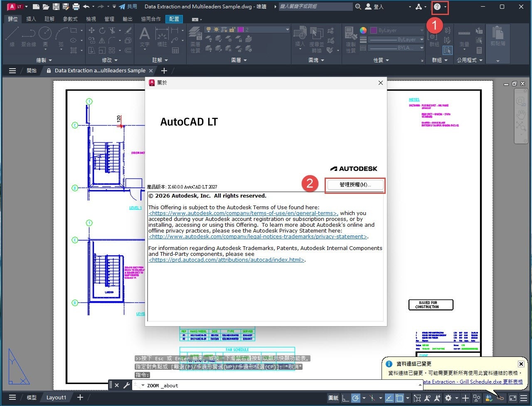The height and width of the screenshot is (406, 532).
Task: Click the command line wrench customize icon
Action: click(x=126, y=386)
